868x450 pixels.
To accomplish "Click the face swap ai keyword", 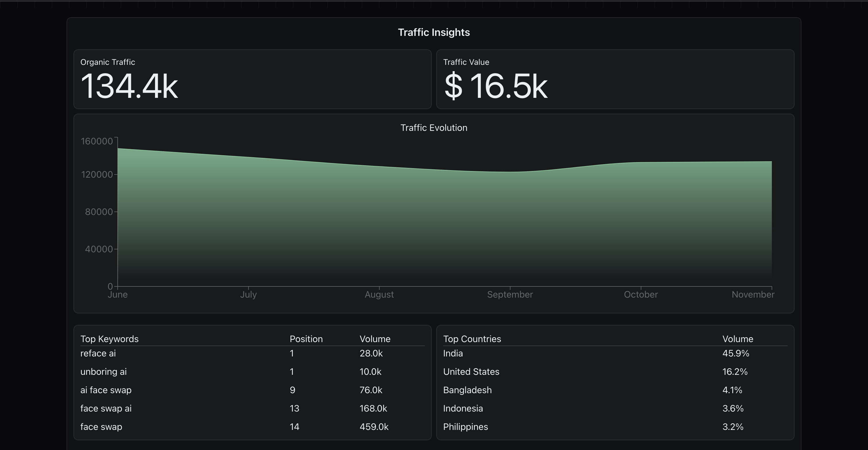I will pyautogui.click(x=106, y=408).
